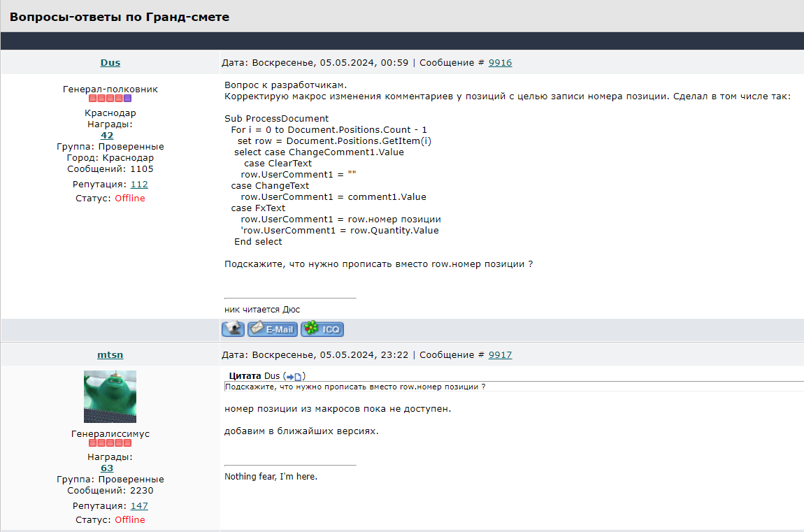Click the 'Sub ProcessDocument' code line
The width and height of the screenshot is (804, 532).
[276, 118]
